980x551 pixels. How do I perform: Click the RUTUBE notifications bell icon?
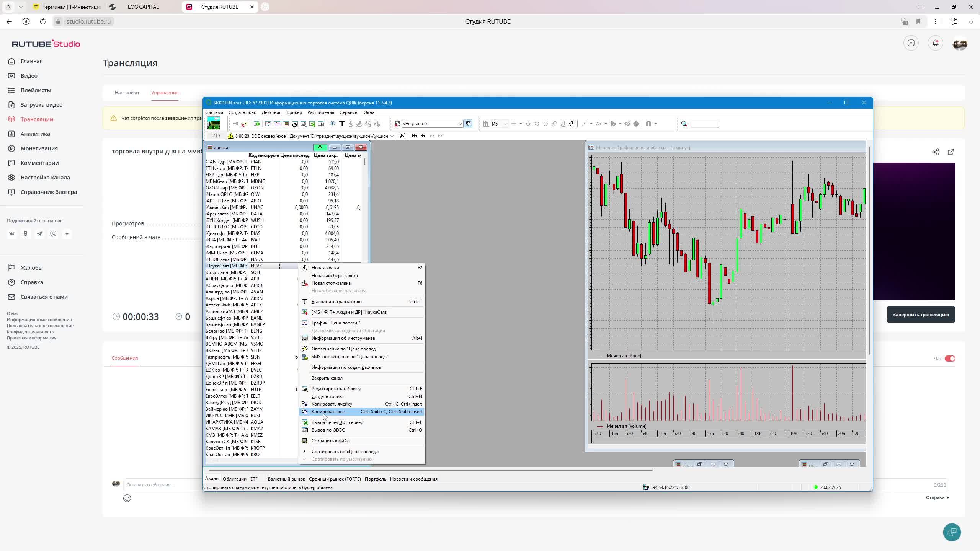tap(936, 43)
